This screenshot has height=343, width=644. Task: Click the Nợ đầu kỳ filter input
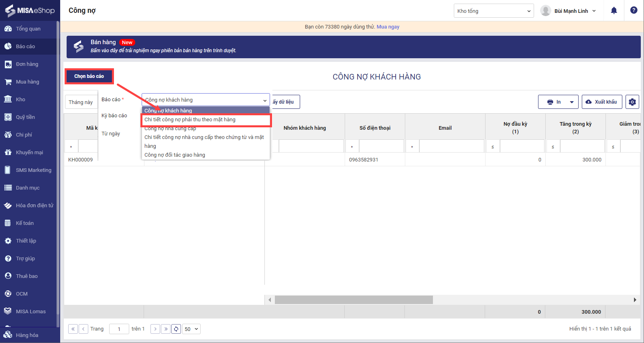click(x=522, y=146)
